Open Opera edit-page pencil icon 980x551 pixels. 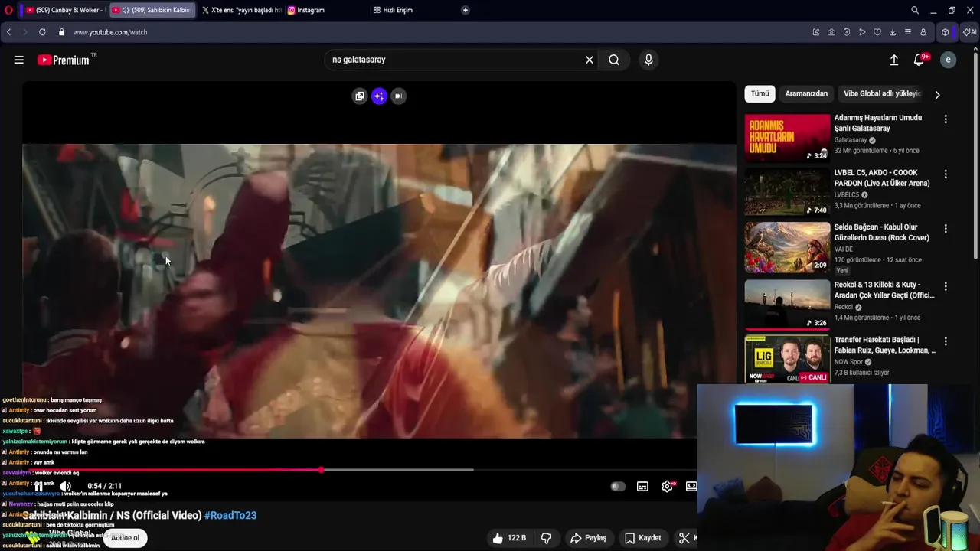pos(816,32)
